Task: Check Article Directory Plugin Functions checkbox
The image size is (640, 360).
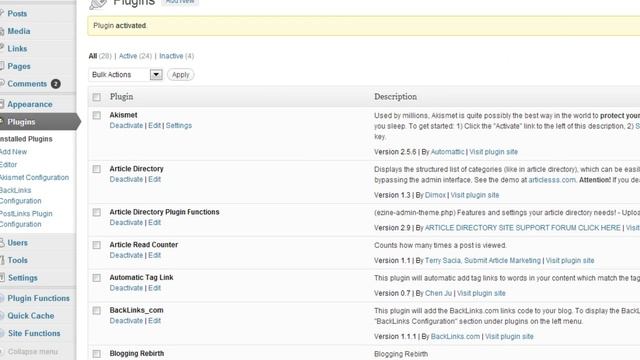Action: coord(96,212)
